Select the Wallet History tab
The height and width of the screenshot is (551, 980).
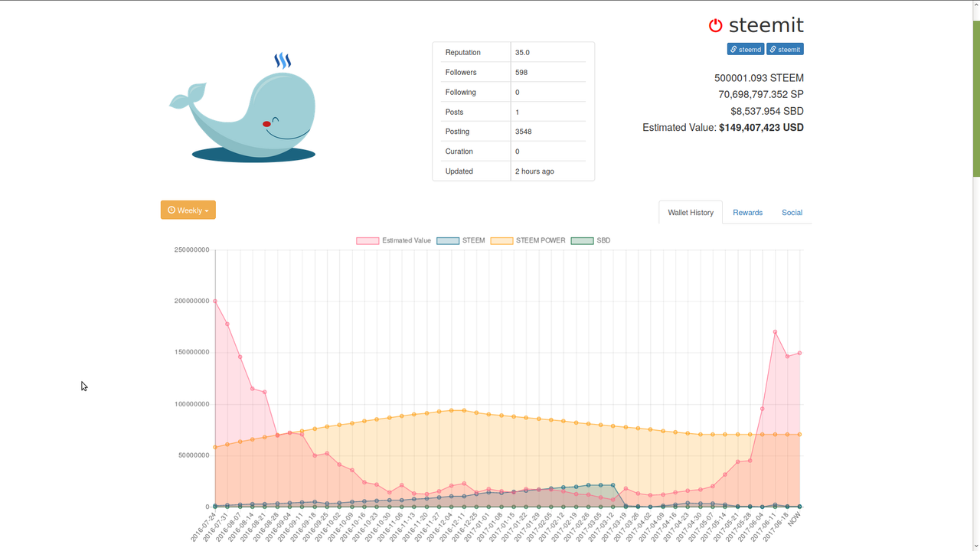coord(690,213)
